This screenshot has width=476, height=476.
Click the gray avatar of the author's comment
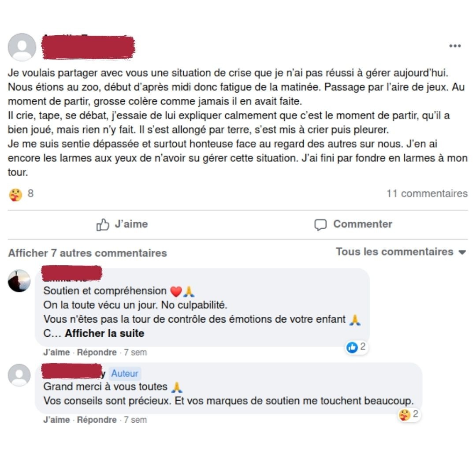19,375
